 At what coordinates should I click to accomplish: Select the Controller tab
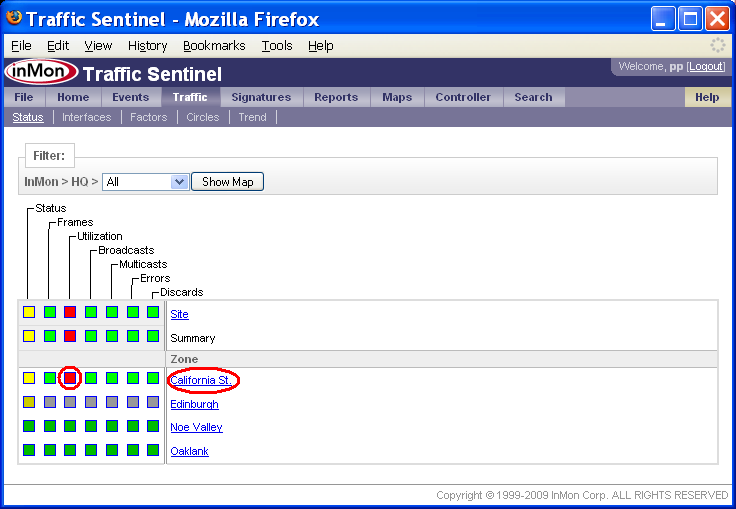click(463, 97)
